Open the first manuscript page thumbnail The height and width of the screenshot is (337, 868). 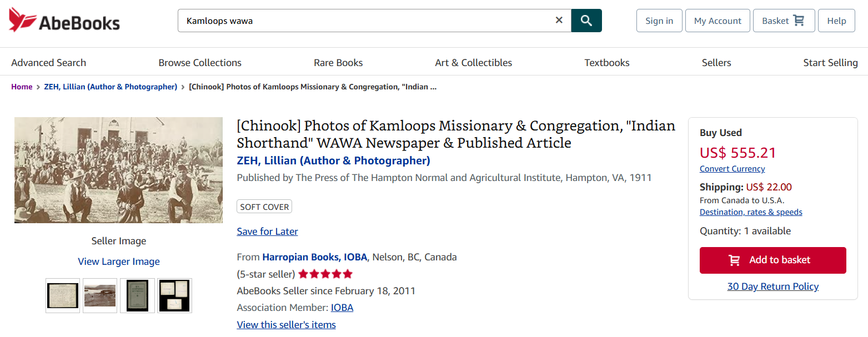coord(63,295)
